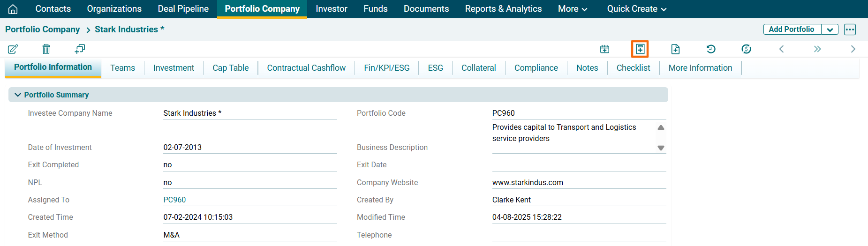The width and height of the screenshot is (868, 246).
Task: Open the Quick Create dropdown
Action: tap(636, 9)
